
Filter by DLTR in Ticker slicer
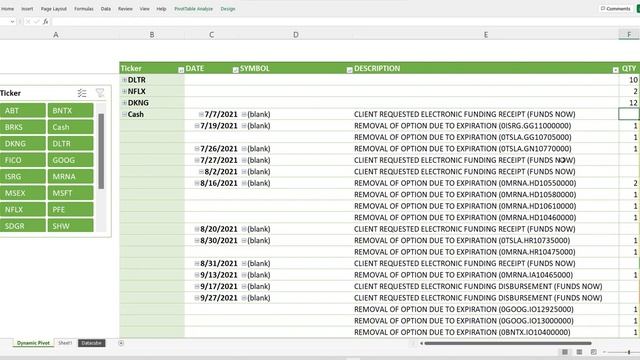[x=70, y=143]
